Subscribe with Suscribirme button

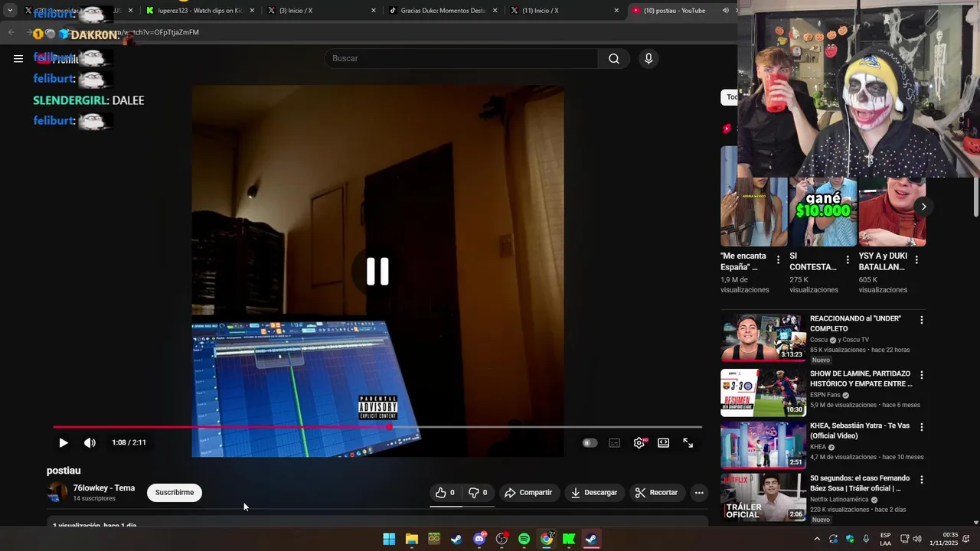point(175,493)
